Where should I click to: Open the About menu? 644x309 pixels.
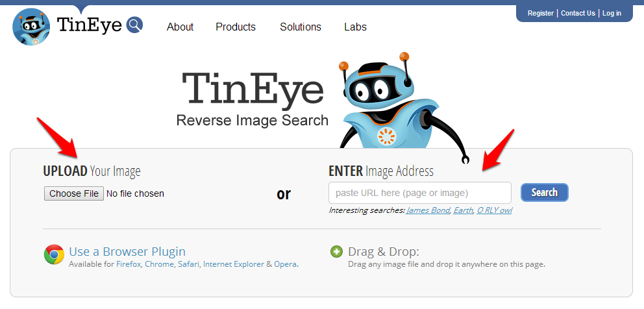180,27
